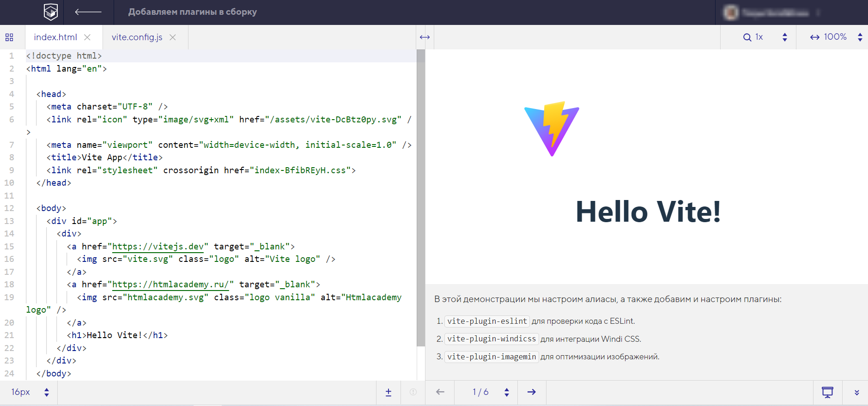This screenshot has width=868, height=406.
Task: Click the lesson title Добавляем плагины в сборку
Action: [192, 12]
